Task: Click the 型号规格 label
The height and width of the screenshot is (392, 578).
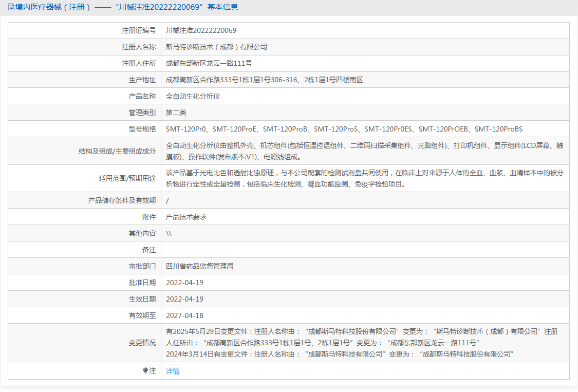Action: pyautogui.click(x=142, y=129)
